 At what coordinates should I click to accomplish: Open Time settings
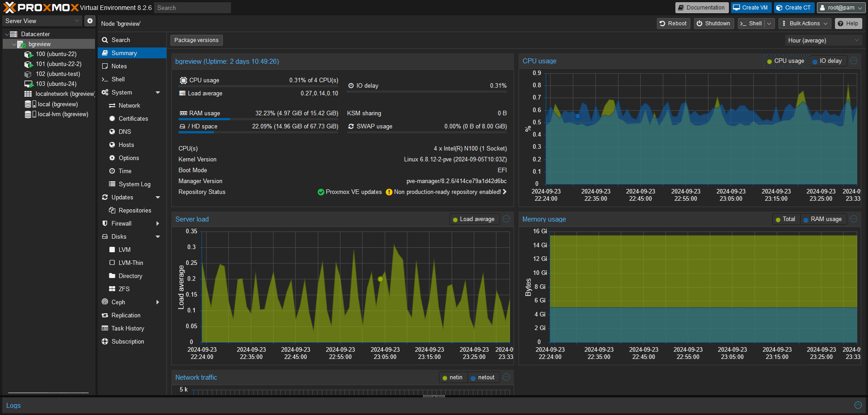(132, 171)
